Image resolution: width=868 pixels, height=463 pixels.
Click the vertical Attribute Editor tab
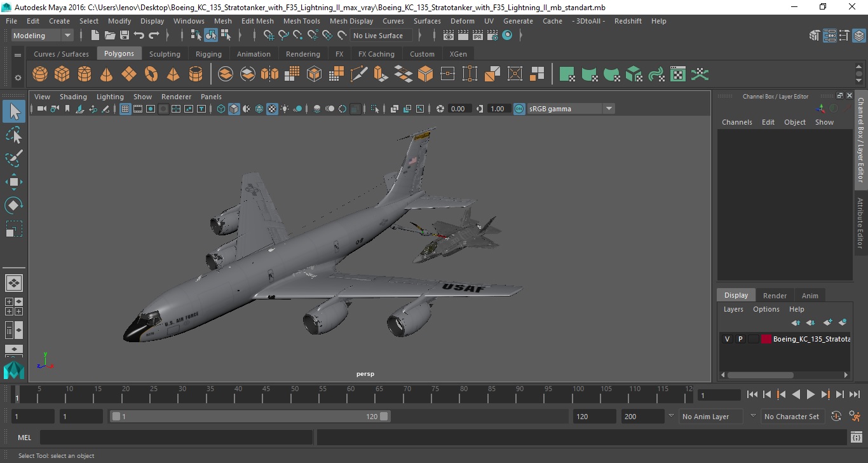861,222
